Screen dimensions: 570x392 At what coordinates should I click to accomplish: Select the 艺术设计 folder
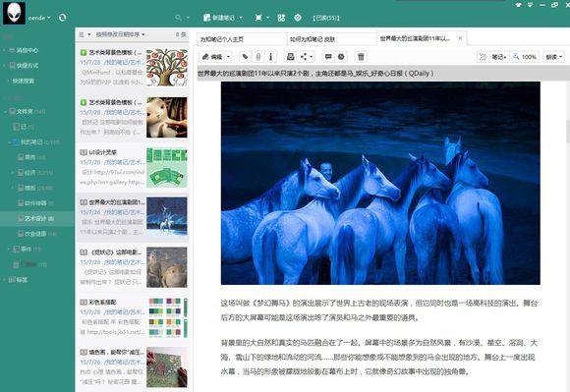[x=37, y=218]
